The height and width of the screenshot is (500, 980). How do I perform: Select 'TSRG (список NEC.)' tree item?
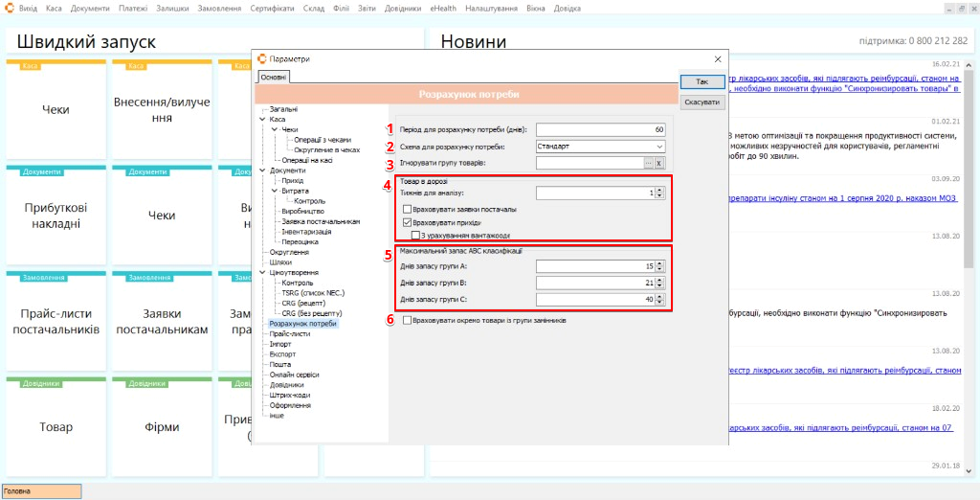(313, 293)
